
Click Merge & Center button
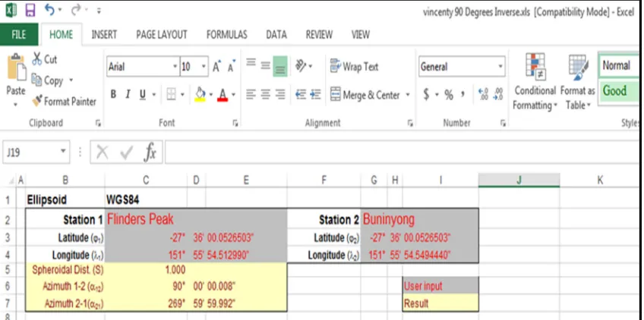365,95
